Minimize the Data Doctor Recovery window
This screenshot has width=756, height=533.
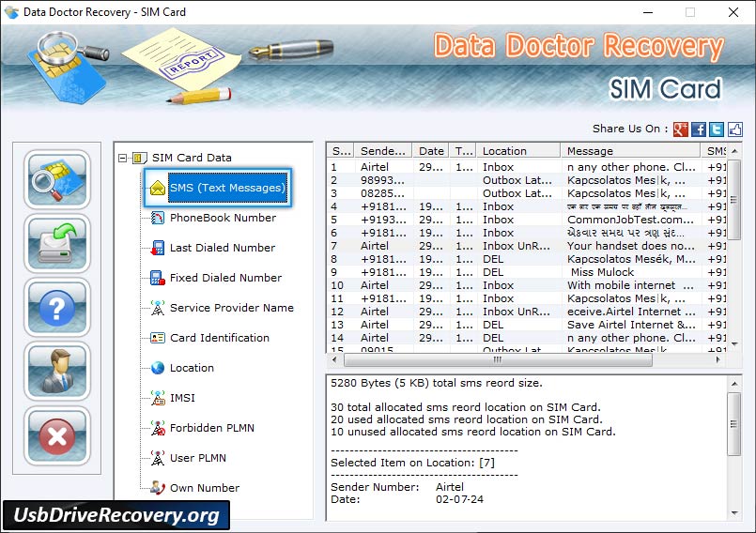click(648, 12)
